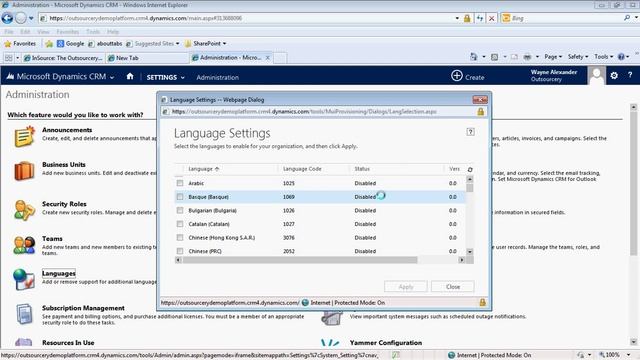Check the Chinese (Hong Kong S.A.R.) checkbox
Screen dimensions: 640x360
coord(180,237)
